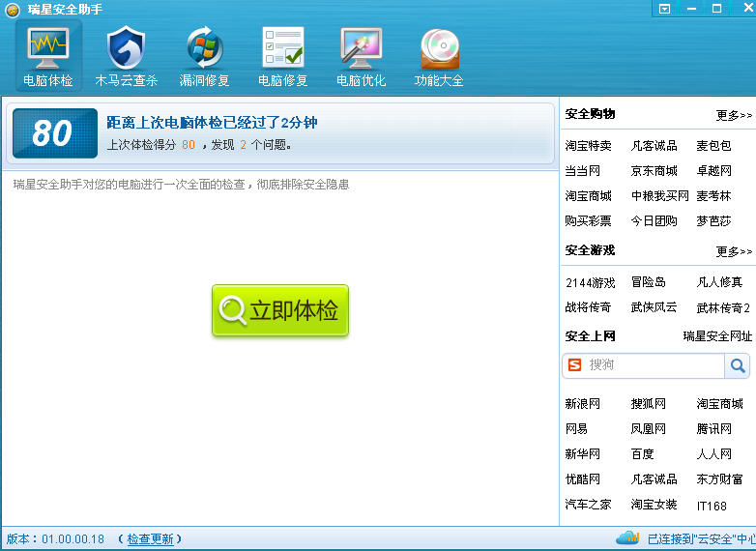
Task: Open the 电脑体检 checkup tab
Action: (47, 56)
